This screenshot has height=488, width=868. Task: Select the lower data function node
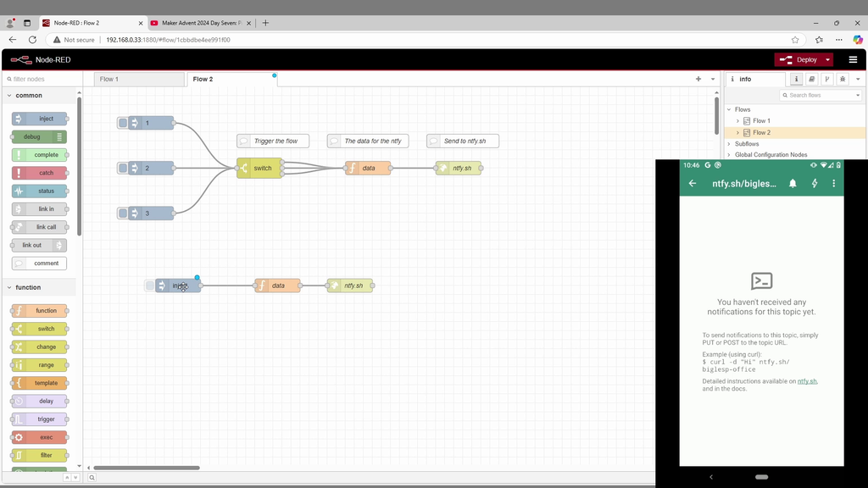(278, 286)
